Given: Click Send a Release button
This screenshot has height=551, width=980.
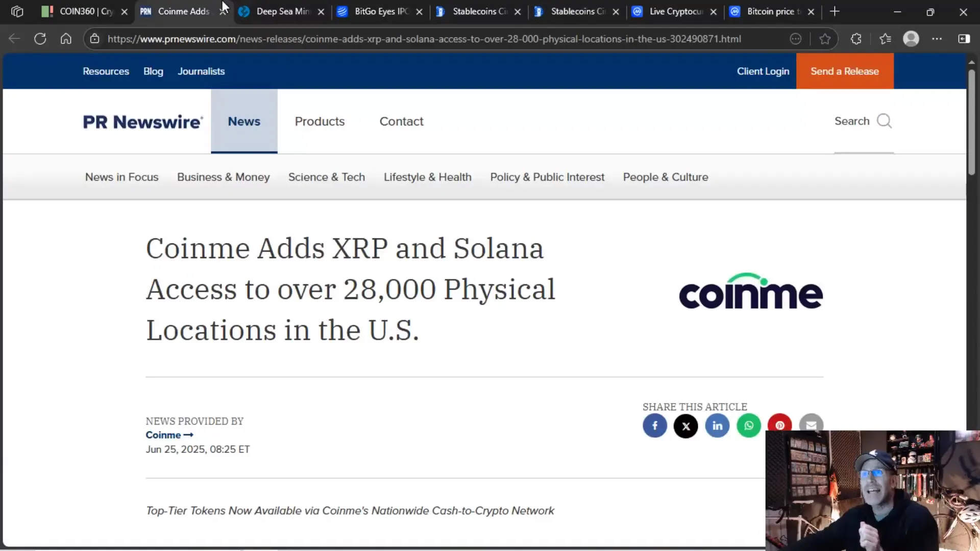Looking at the screenshot, I should [845, 71].
